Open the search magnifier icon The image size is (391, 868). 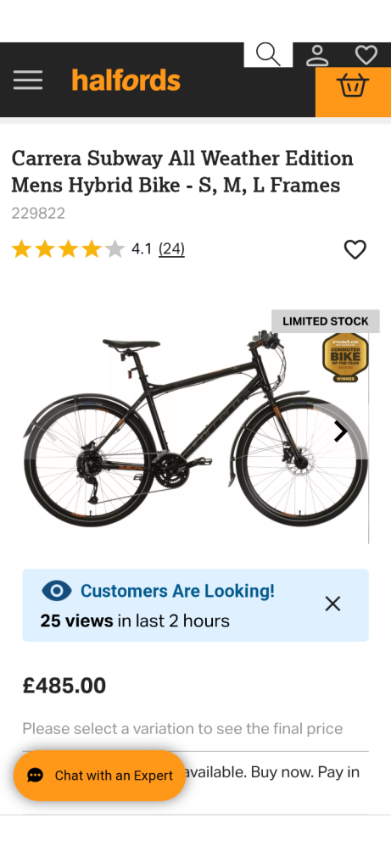[268, 54]
